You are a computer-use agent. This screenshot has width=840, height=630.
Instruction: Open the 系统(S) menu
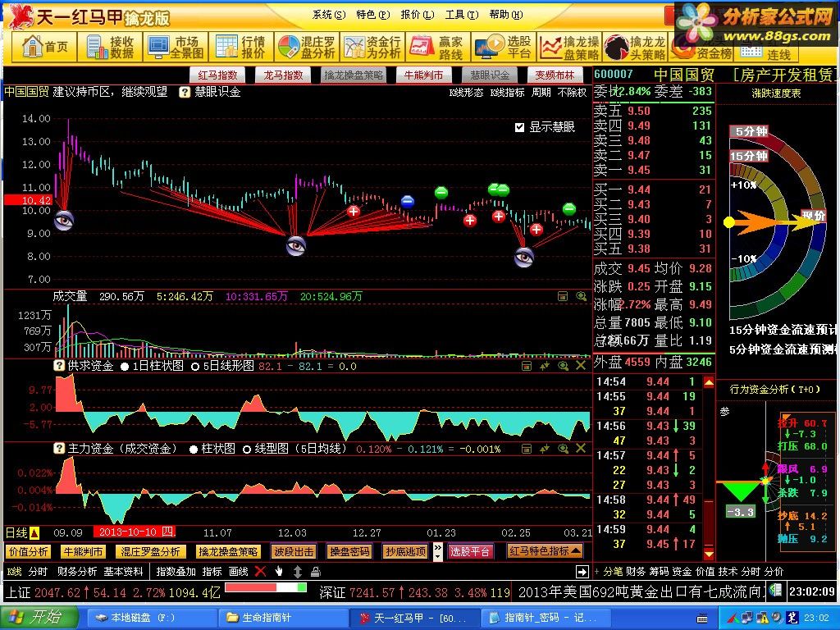tap(329, 15)
